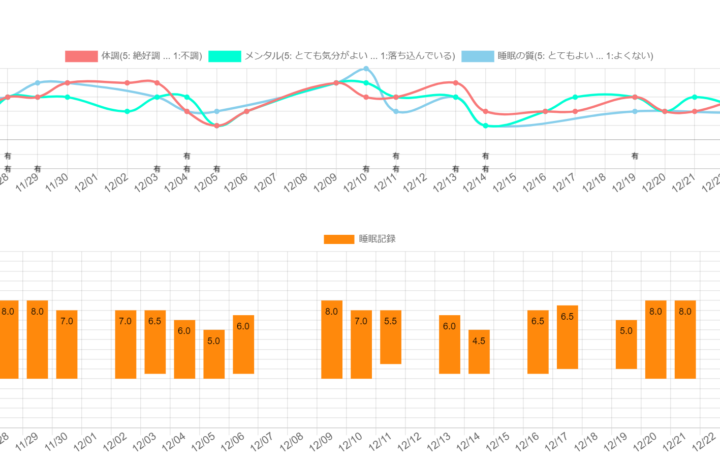Viewport: 720px width, 460px height.
Task: Click the red 体調 data point at 12/13
Action: pyautogui.click(x=456, y=83)
